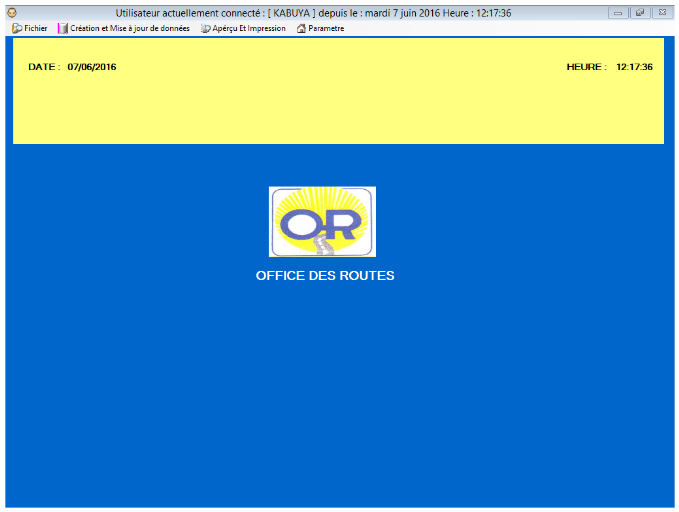Viewport: 679px width, 512px height.
Task: Open the Parametre menu
Action: (320, 29)
